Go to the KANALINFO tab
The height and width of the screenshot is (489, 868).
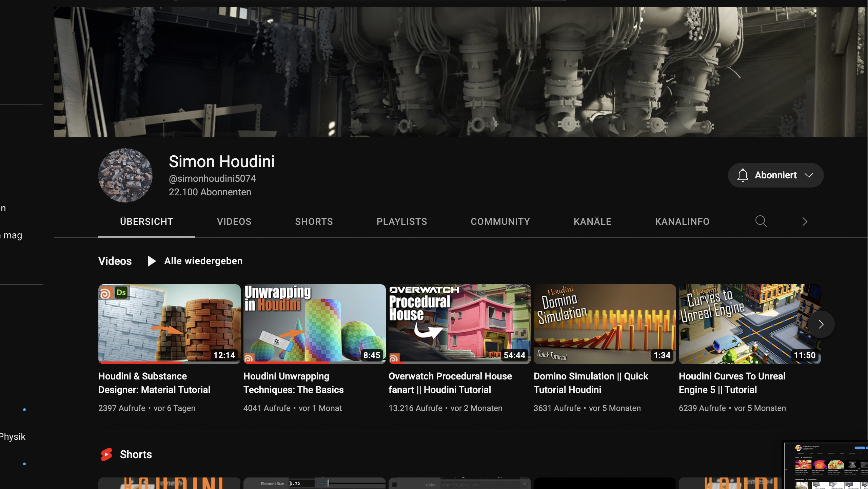coord(682,221)
